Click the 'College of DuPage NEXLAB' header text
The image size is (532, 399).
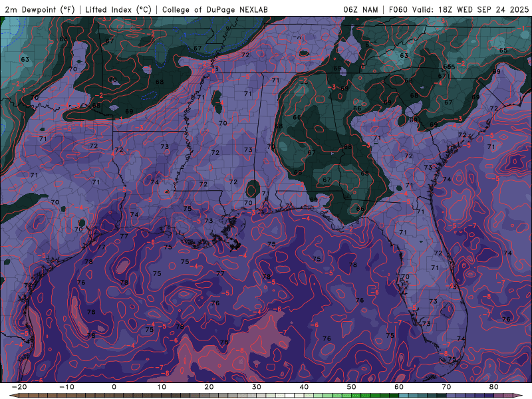[215, 9]
